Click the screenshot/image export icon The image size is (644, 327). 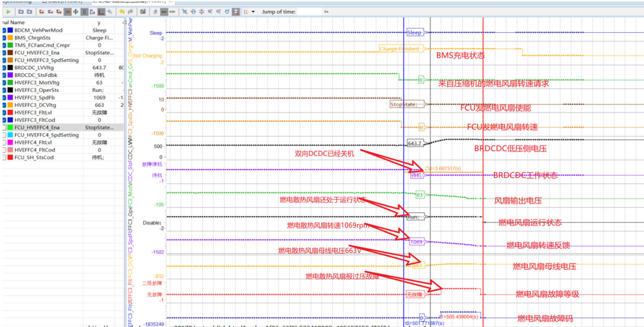coord(143,11)
